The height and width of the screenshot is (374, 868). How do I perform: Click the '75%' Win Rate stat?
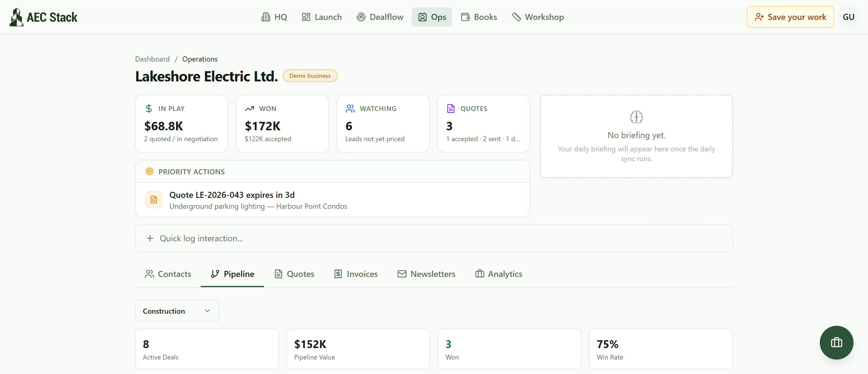click(x=607, y=344)
